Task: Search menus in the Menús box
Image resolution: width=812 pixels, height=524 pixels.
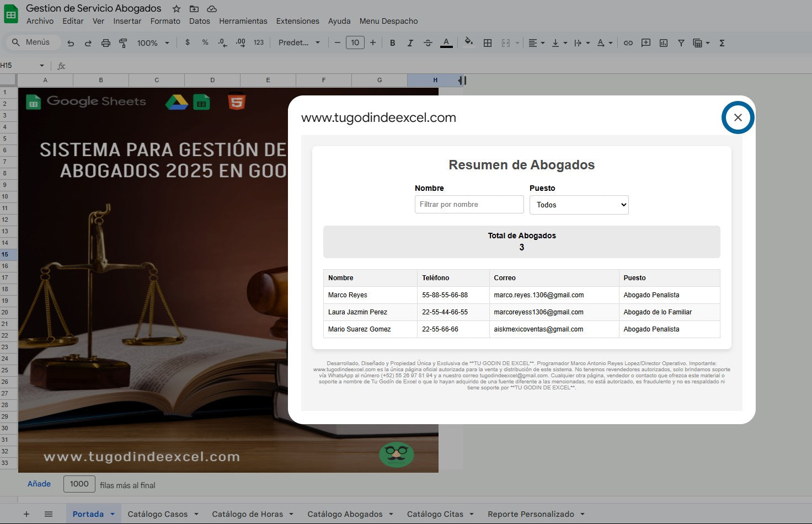Action: pyautogui.click(x=33, y=42)
